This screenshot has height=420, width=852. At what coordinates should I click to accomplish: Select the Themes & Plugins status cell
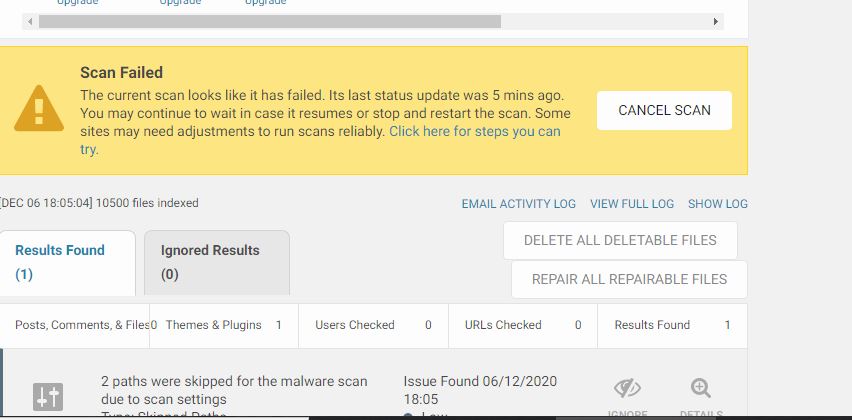(223, 325)
